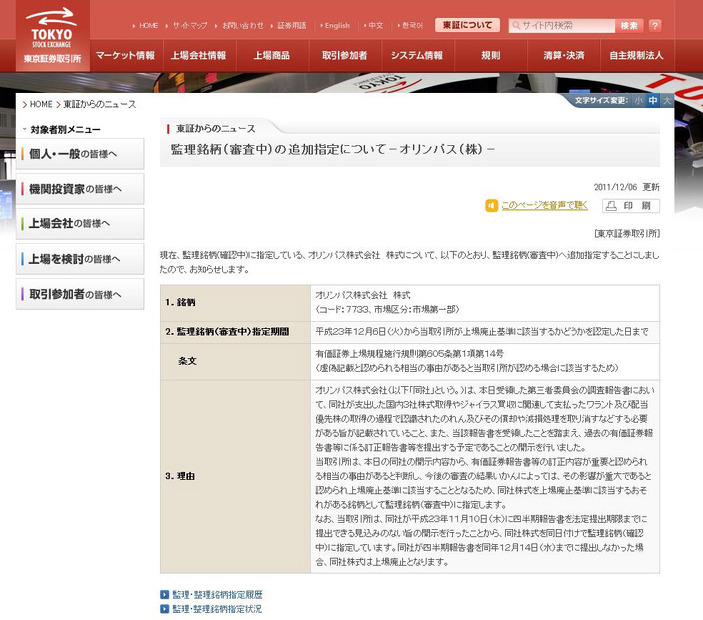
Task: Click the コード:7733 market section text
Action: tap(387, 309)
